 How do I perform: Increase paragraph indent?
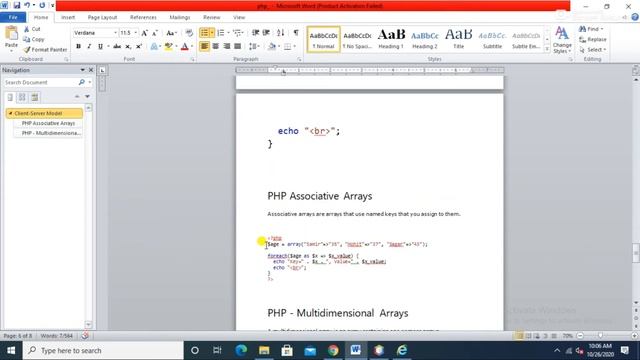266,33
